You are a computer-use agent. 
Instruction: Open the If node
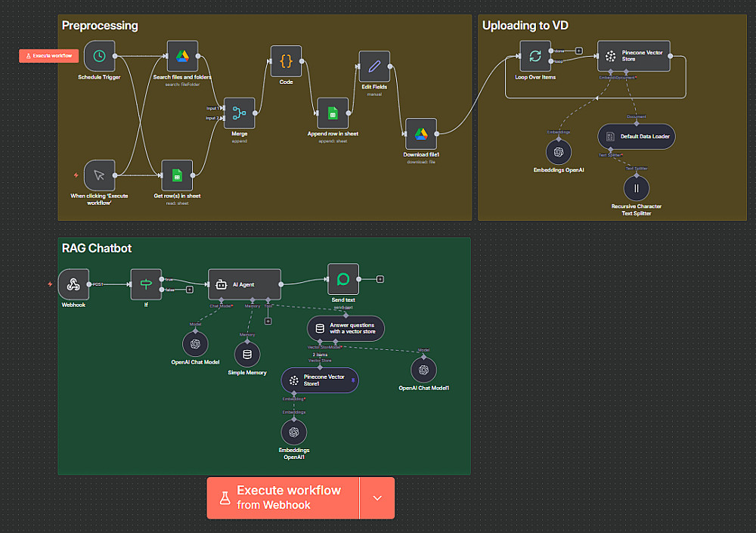[x=146, y=284]
